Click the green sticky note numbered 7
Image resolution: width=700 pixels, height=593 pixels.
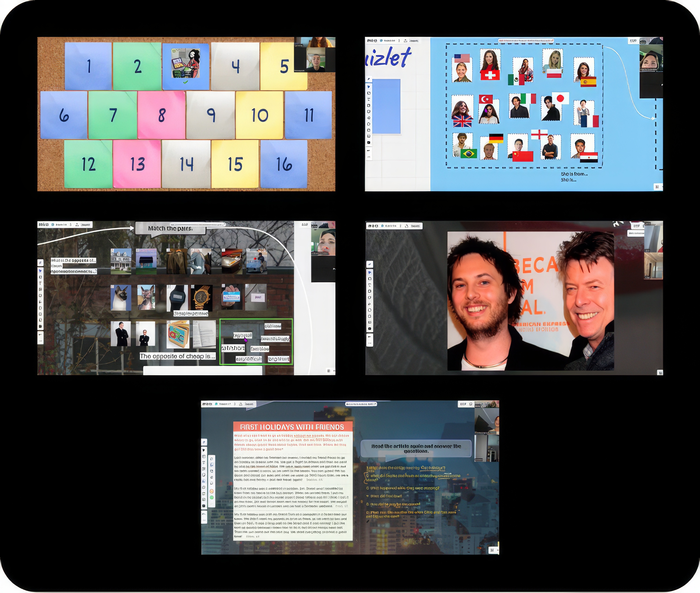pyautogui.click(x=113, y=115)
